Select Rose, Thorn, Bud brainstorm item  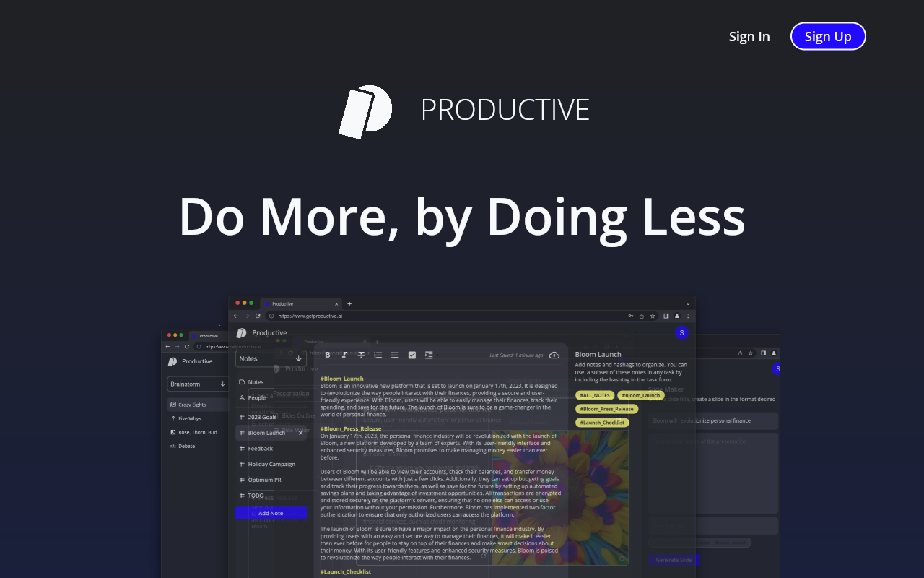pyautogui.click(x=193, y=432)
